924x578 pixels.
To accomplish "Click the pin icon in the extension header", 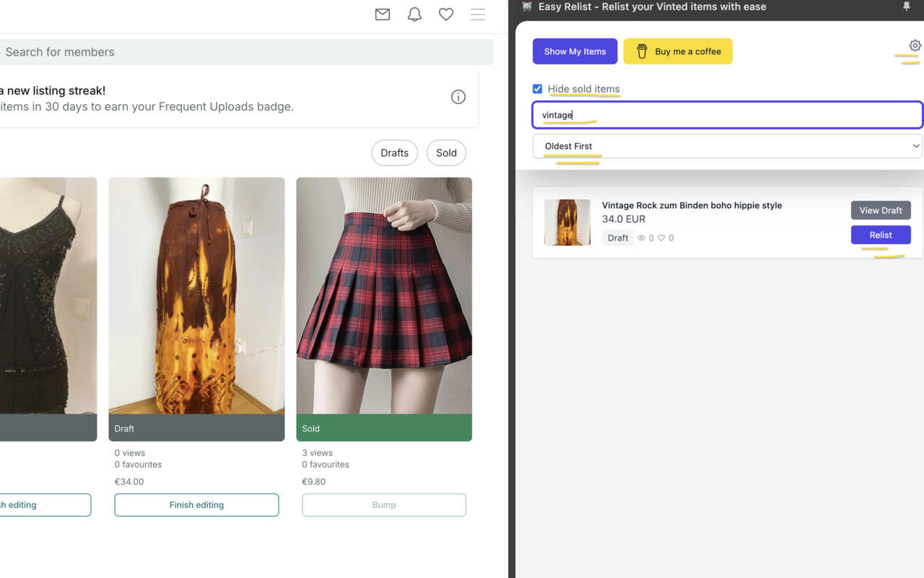I will (x=906, y=7).
